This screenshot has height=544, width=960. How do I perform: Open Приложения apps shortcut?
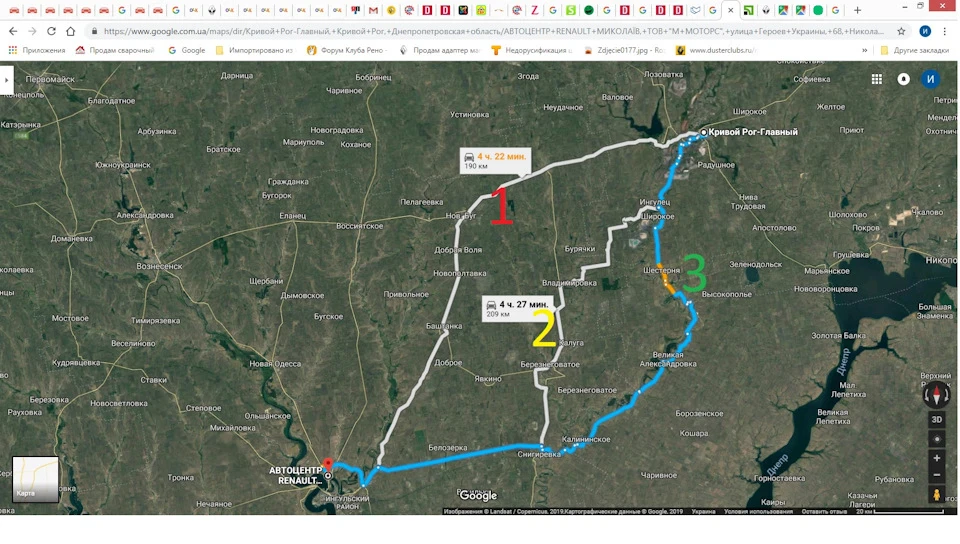37,50
